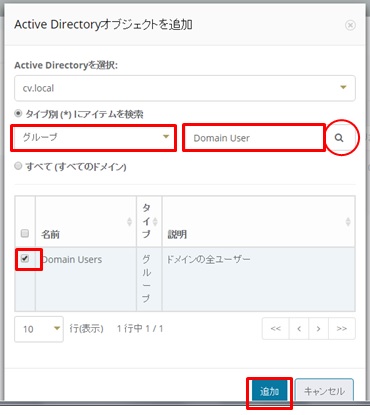Screen dimensions: 370x415
Task: Go to first page with << button
Action: 275,329
